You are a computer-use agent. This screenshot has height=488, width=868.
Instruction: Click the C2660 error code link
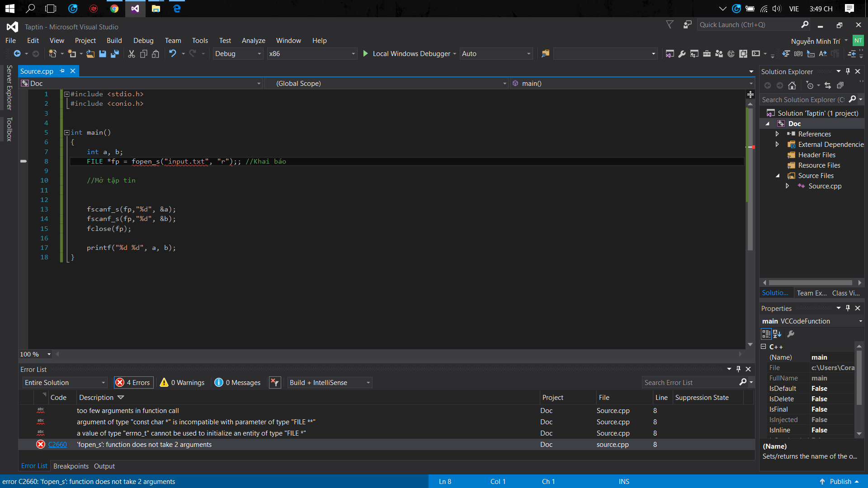57,445
